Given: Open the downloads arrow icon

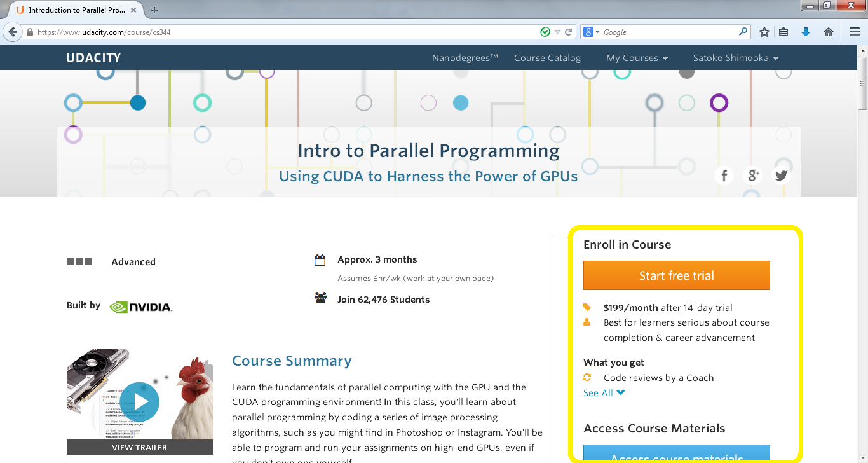Looking at the screenshot, I should 806,32.
